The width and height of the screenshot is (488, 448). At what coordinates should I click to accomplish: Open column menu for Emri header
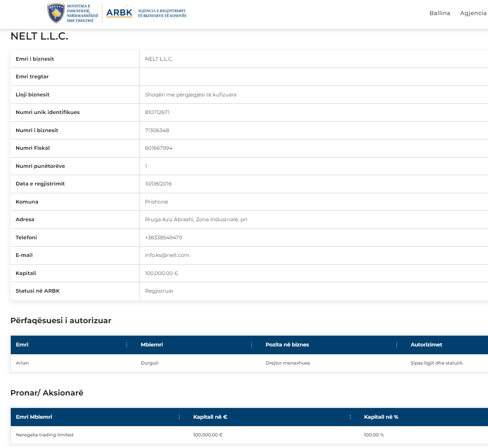click(x=127, y=345)
